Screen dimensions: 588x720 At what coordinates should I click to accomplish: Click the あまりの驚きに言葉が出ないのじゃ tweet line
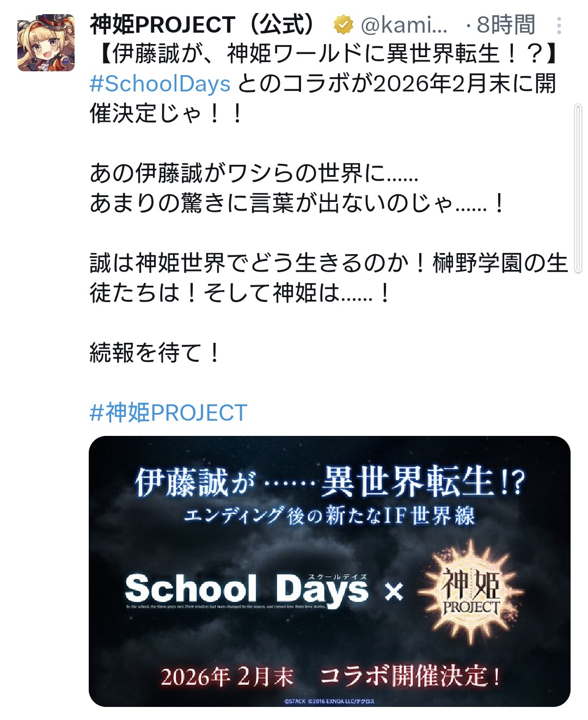(x=298, y=203)
